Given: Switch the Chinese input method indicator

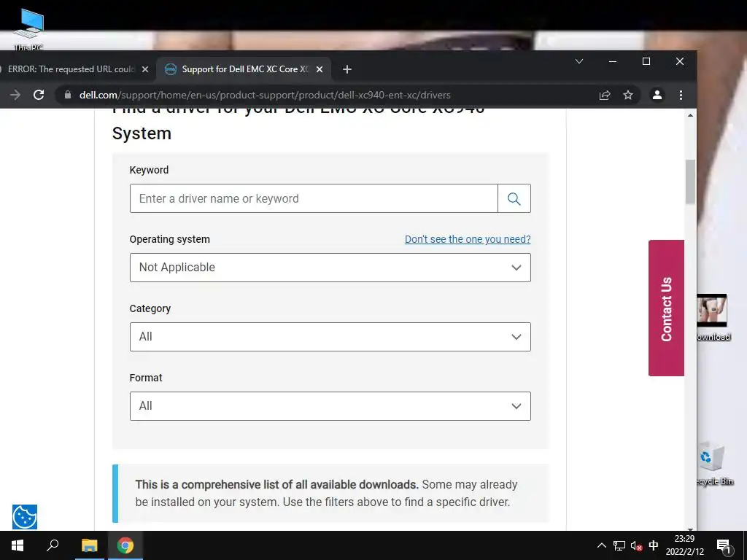Looking at the screenshot, I should click(653, 545).
